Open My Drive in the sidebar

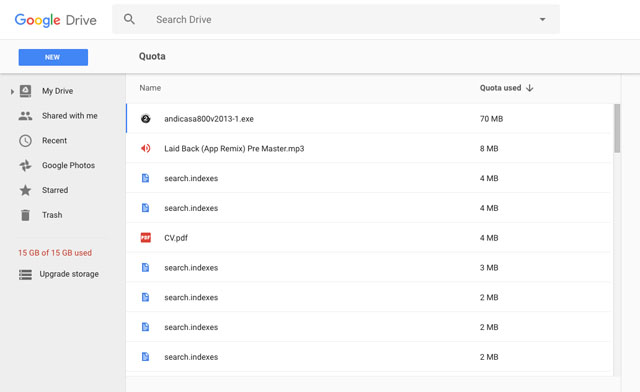click(x=57, y=91)
